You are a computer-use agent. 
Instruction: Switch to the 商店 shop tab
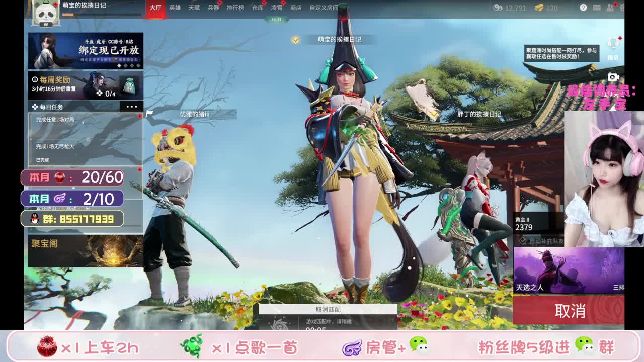coord(296,8)
